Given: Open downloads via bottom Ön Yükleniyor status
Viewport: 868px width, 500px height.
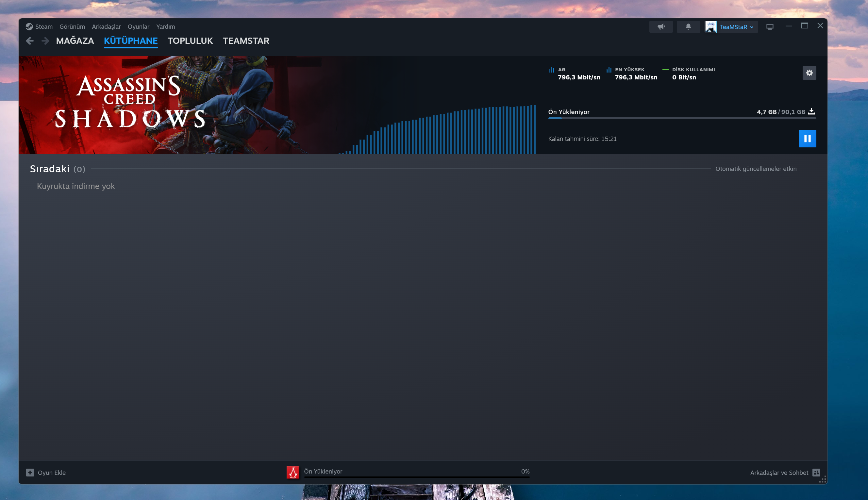Looking at the screenshot, I should pos(323,472).
